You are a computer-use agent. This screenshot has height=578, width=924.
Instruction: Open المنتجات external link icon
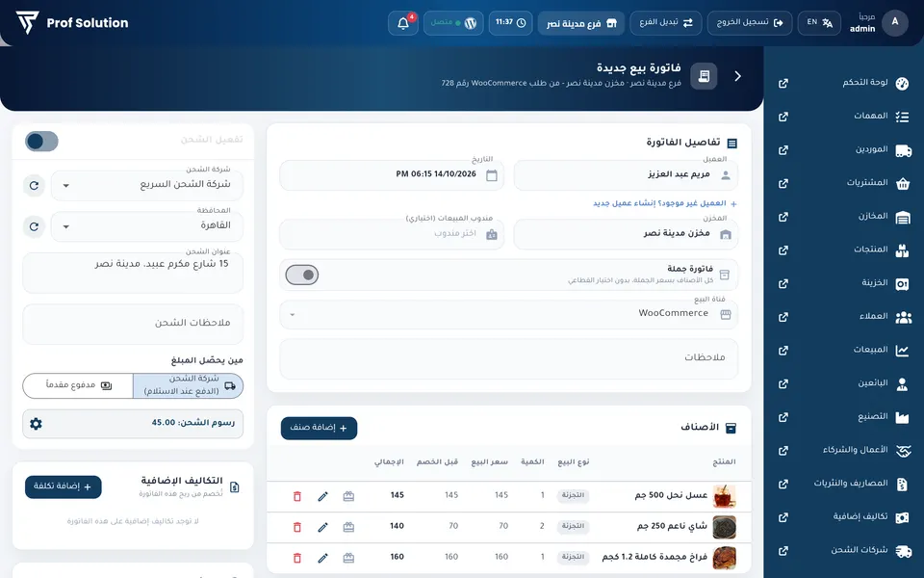[783, 250]
